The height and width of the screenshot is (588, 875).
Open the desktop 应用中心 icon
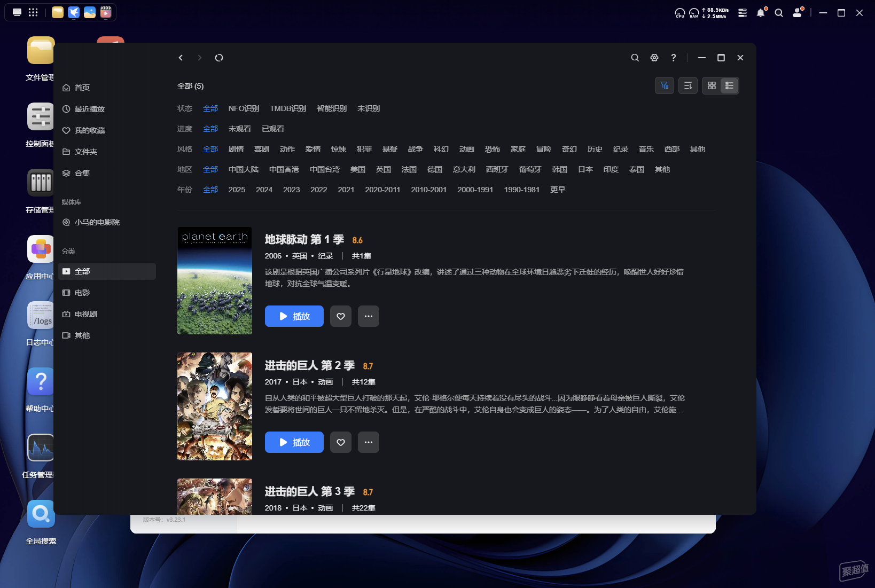(x=41, y=249)
